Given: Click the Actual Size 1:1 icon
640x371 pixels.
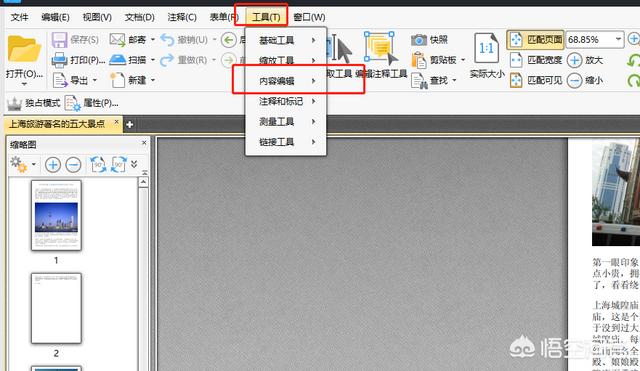Looking at the screenshot, I should point(487,49).
